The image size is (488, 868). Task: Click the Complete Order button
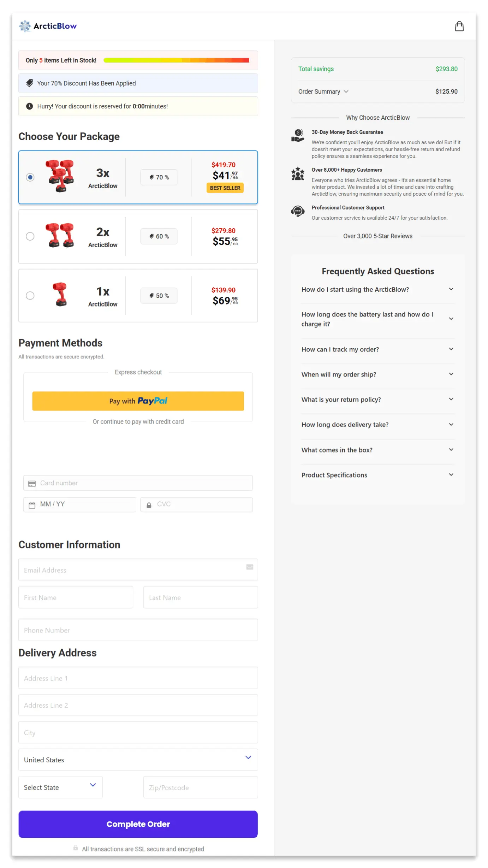pos(138,824)
